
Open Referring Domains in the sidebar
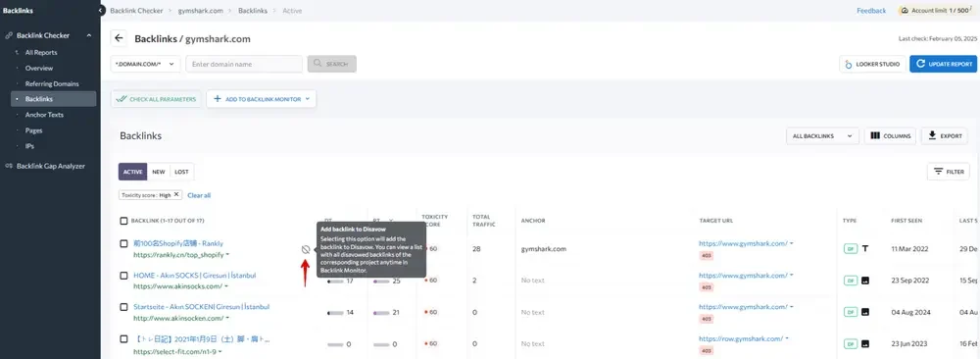[52, 83]
